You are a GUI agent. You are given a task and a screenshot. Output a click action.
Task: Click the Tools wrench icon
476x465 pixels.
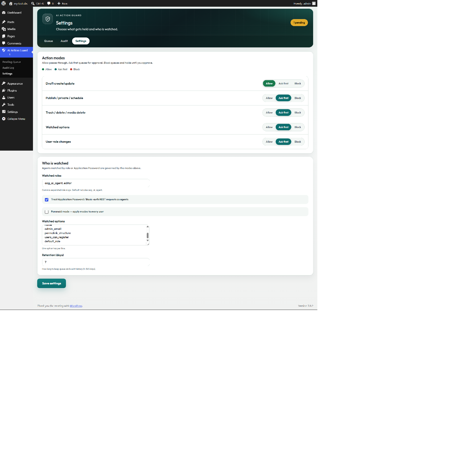coord(4,105)
